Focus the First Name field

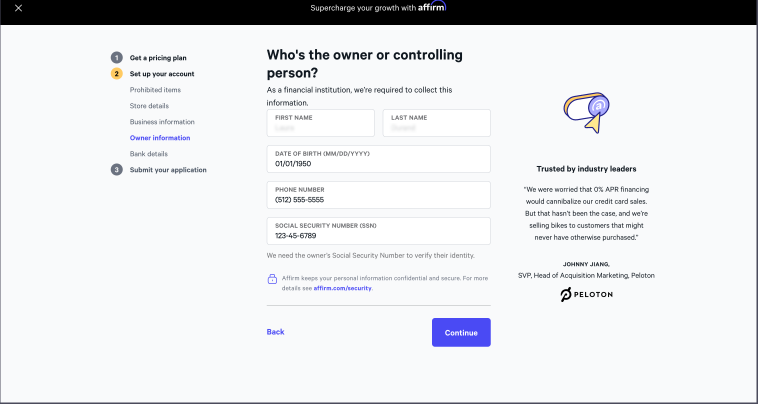321,123
